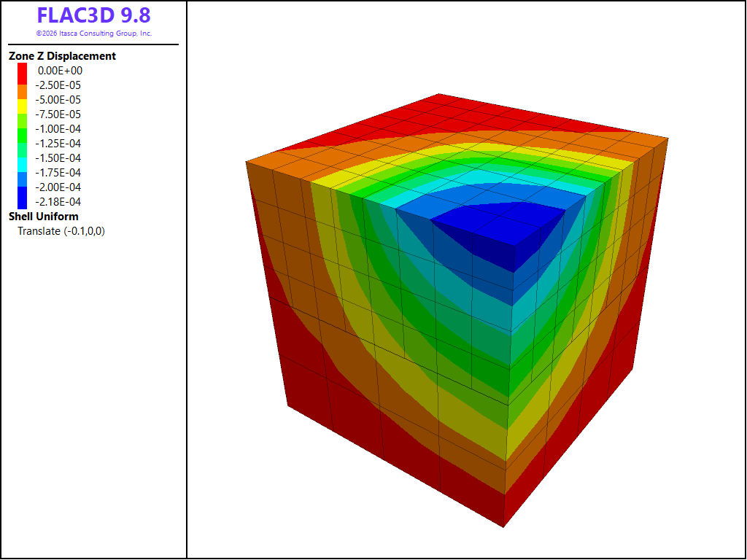
Task: Click the green -1.25E-04 legend swatch
Action: tap(23, 136)
